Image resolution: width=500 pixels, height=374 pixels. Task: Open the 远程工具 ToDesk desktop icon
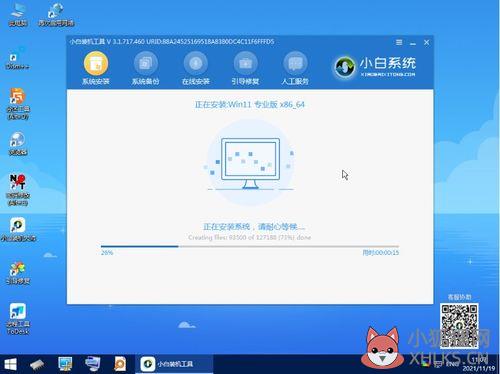click(18, 319)
